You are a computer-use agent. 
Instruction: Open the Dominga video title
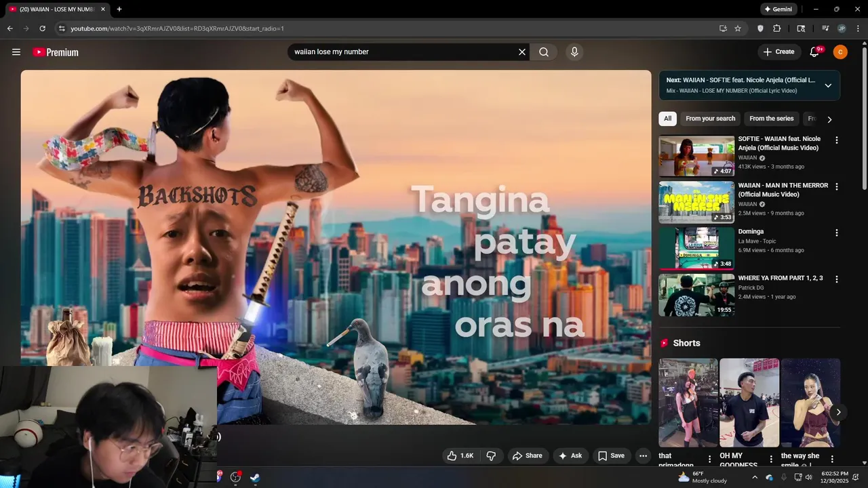pos(751,232)
